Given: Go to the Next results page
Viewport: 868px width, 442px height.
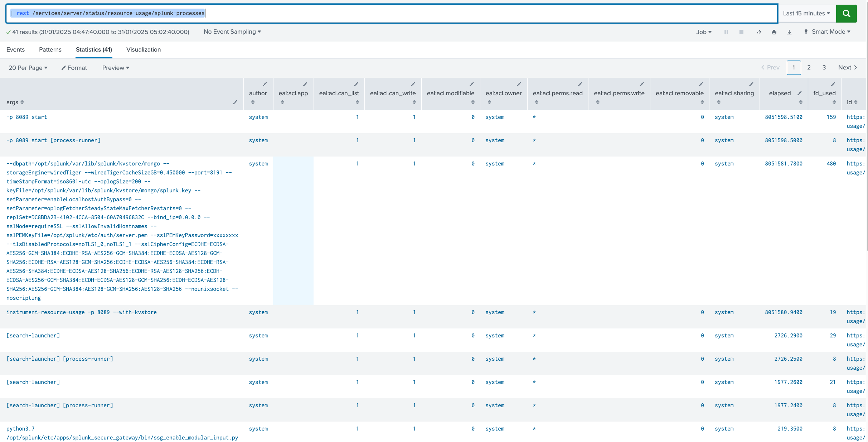Looking at the screenshot, I should pos(847,67).
